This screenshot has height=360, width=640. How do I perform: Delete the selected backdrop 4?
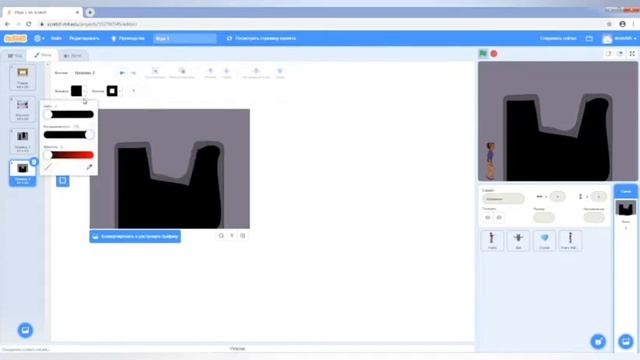click(x=34, y=162)
